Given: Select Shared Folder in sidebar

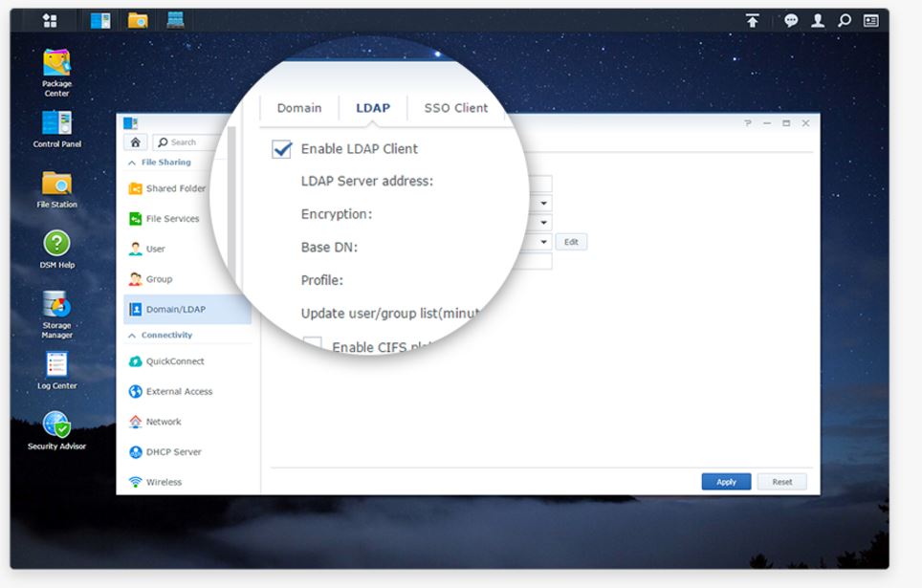Looking at the screenshot, I should [x=176, y=188].
